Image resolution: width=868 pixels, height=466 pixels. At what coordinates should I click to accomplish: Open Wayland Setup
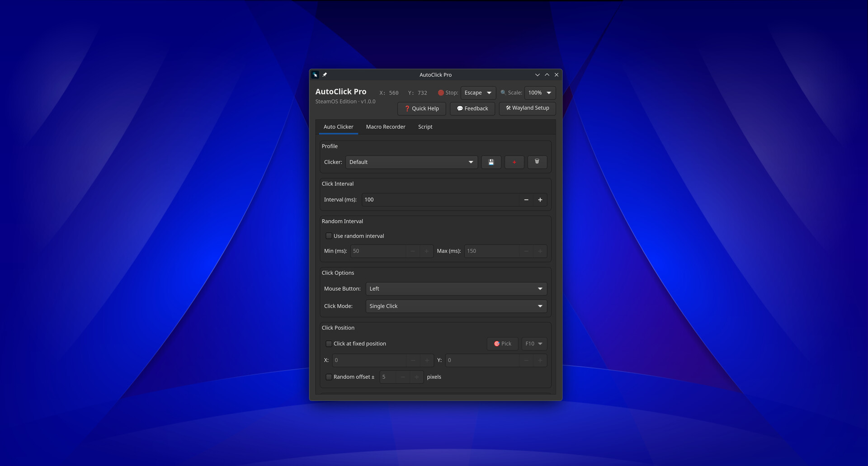pos(527,108)
